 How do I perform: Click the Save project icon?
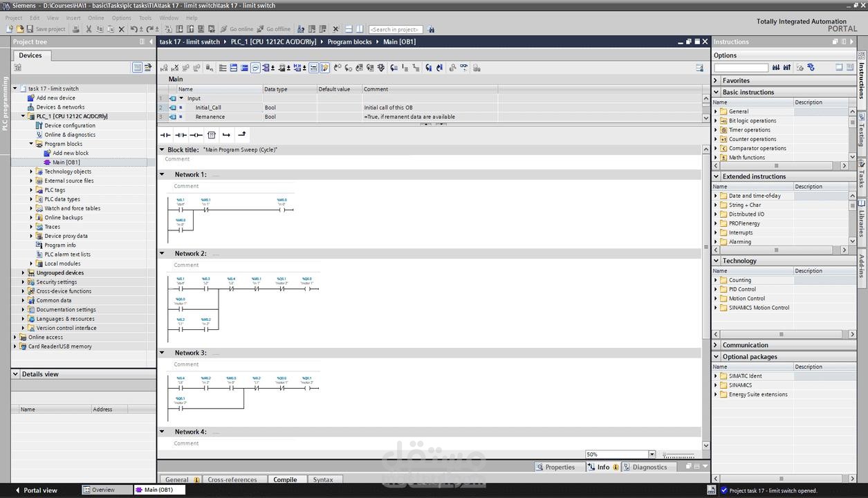(30, 29)
